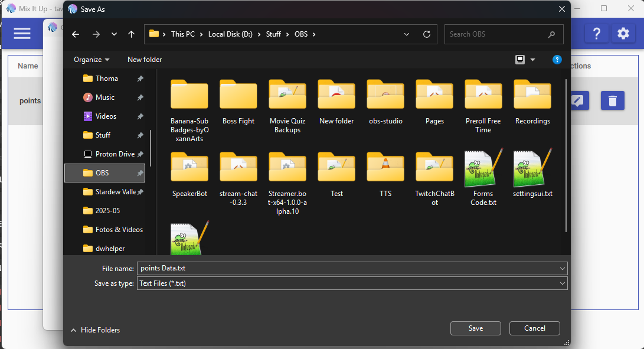The image size is (644, 349).
Task: Open the stream-chat-0.3.3 folder
Action: pos(238,180)
